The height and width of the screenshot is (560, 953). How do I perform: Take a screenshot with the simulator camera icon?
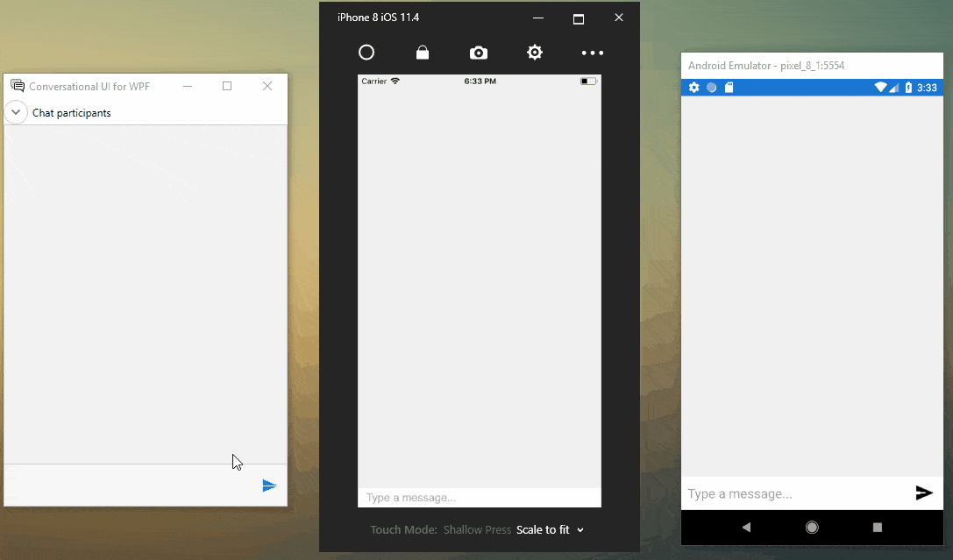[x=479, y=53]
